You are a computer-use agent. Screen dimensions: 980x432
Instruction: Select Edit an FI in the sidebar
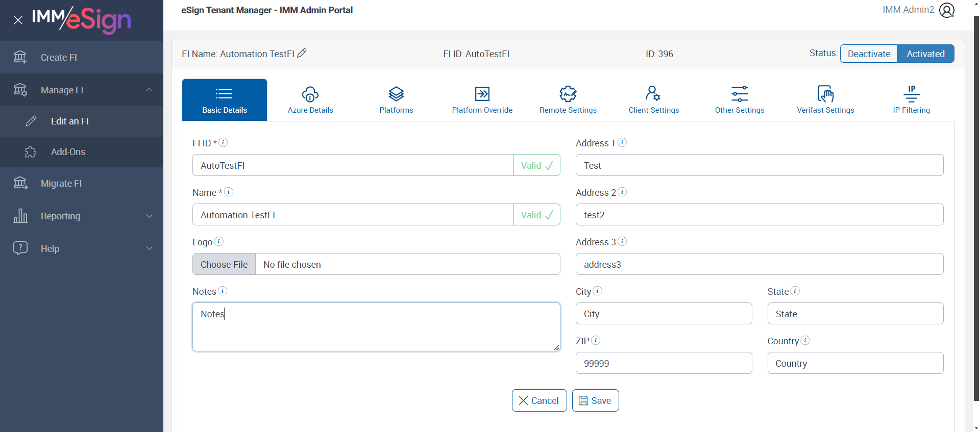[82, 121]
